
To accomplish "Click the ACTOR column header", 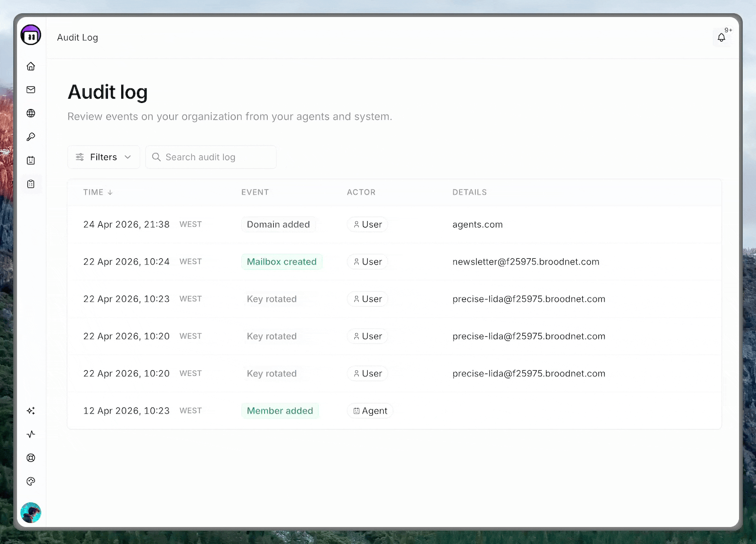I will 361,192.
